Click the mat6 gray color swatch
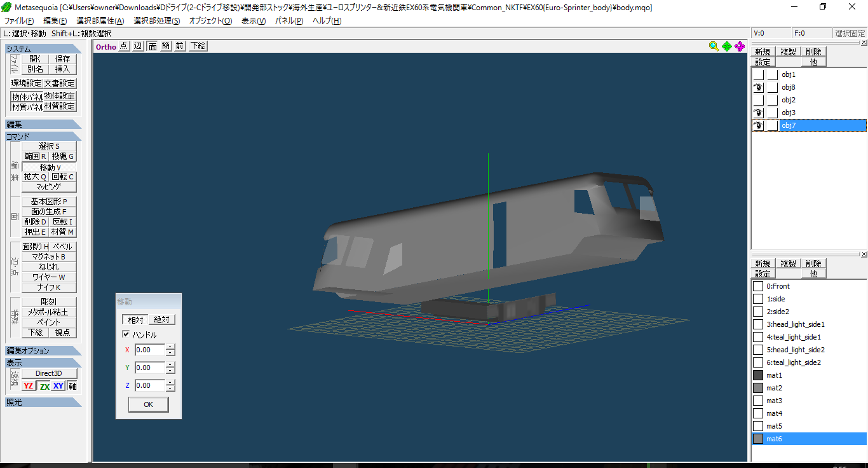This screenshot has width=868, height=468. (758, 439)
